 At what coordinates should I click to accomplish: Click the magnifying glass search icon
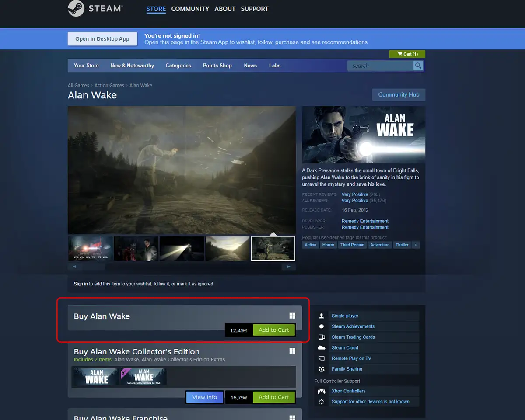click(418, 65)
